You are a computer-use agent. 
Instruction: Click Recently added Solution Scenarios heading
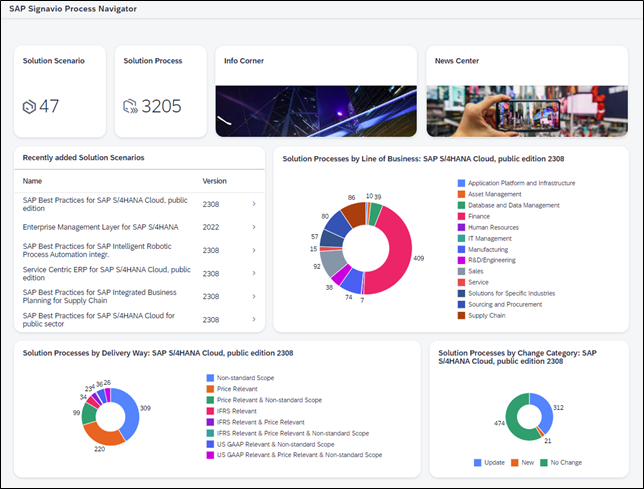coord(83,158)
